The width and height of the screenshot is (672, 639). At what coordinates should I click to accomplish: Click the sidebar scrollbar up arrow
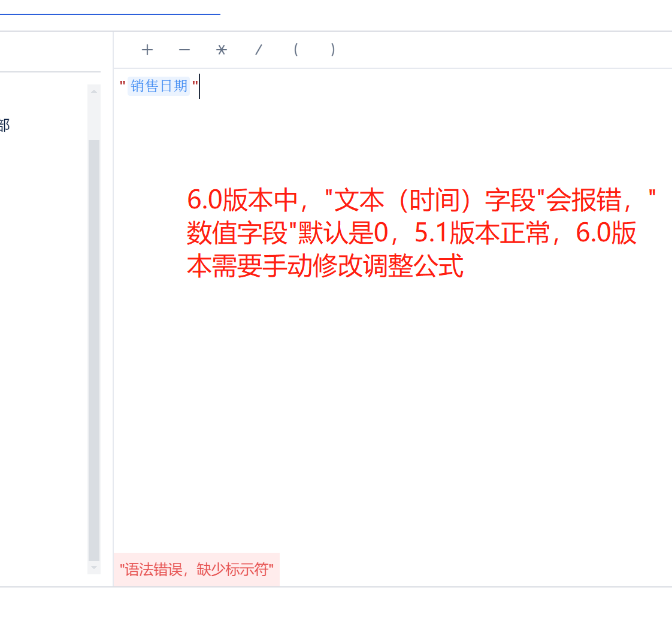click(x=93, y=90)
